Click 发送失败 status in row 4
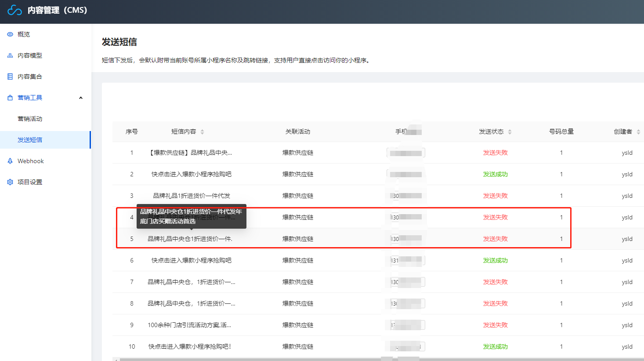644x361 pixels. tap(496, 217)
